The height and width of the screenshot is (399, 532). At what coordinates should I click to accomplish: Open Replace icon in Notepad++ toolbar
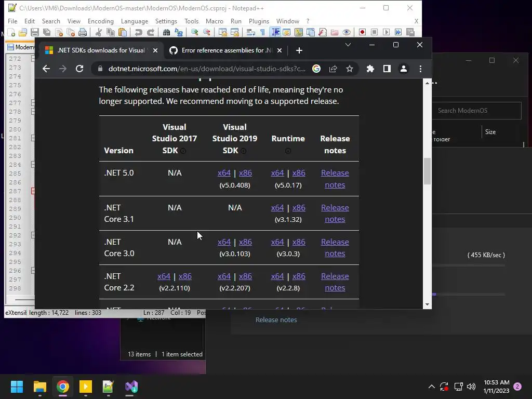point(179,32)
